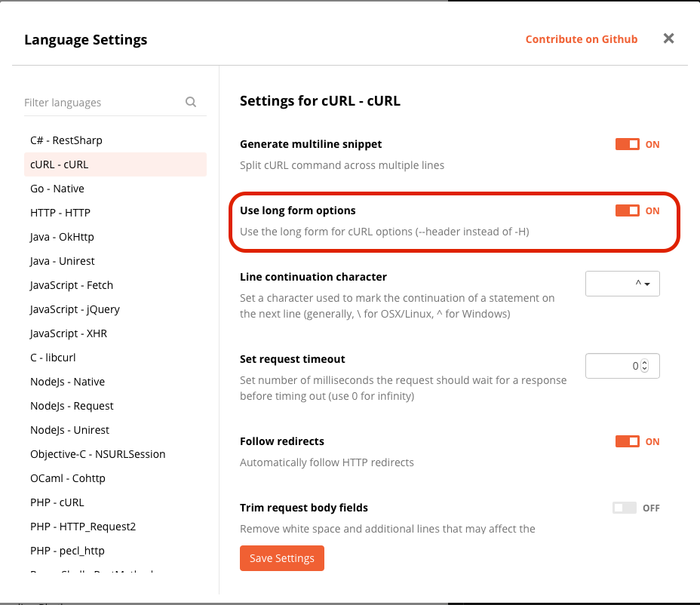The width and height of the screenshot is (700, 605).
Task: Click the downward stepper arrow on request timeout
Action: 645,369
